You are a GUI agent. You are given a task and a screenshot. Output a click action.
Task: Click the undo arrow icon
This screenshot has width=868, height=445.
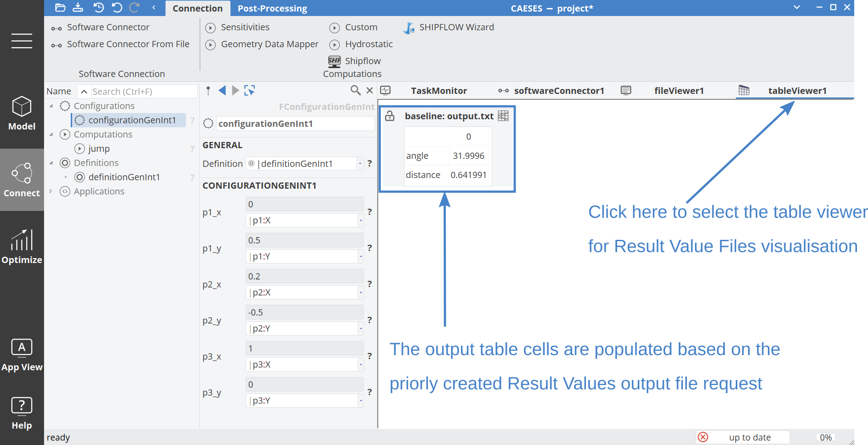pos(117,8)
